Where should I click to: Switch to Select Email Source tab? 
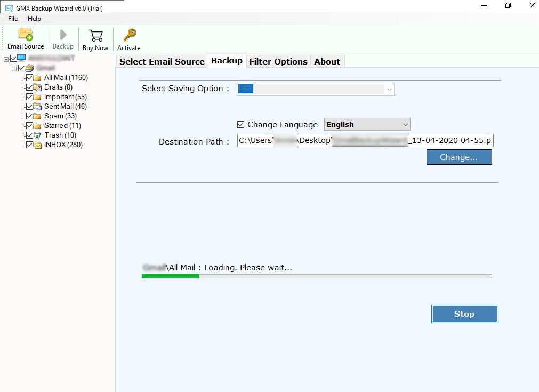click(x=162, y=61)
